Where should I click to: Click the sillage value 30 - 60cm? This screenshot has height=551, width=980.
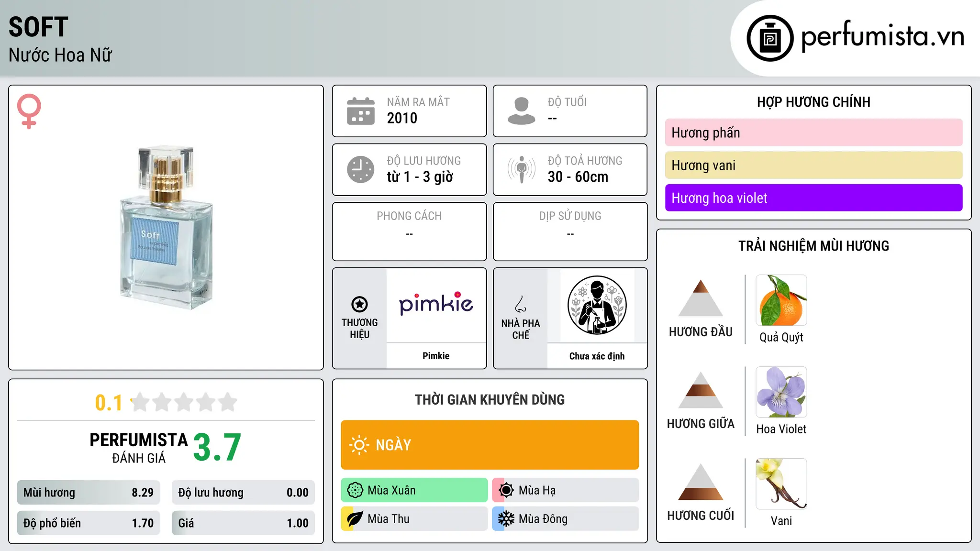tap(578, 177)
